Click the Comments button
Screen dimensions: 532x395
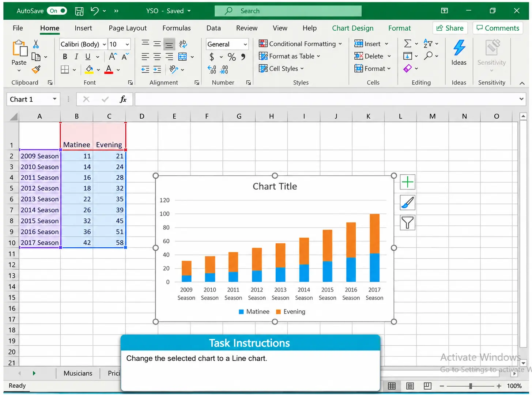click(498, 28)
